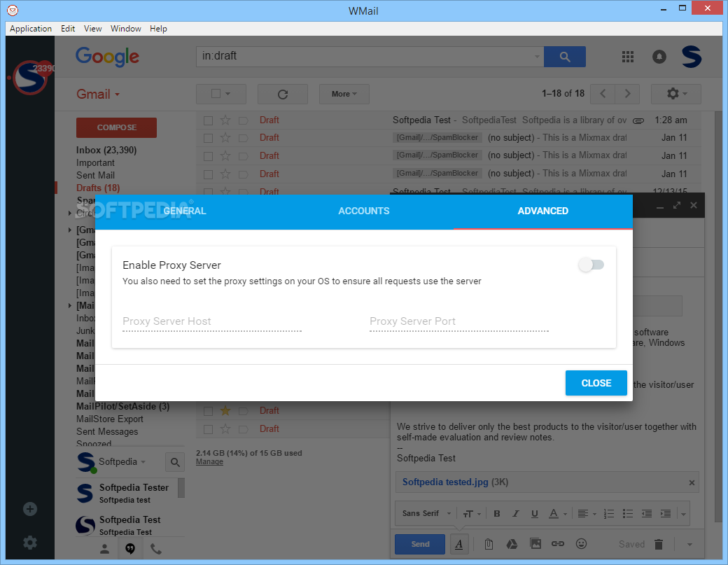
Task: Open the Application menu
Action: coord(31,28)
